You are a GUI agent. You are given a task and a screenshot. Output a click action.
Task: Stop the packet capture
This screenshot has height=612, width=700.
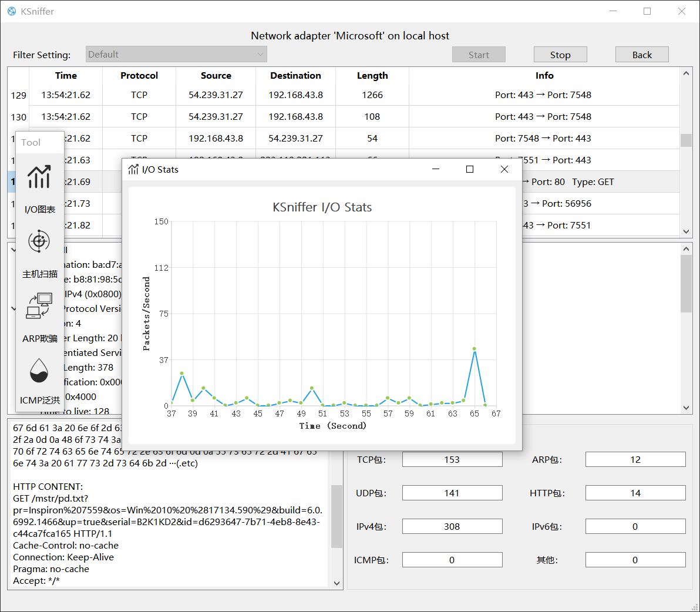(560, 55)
